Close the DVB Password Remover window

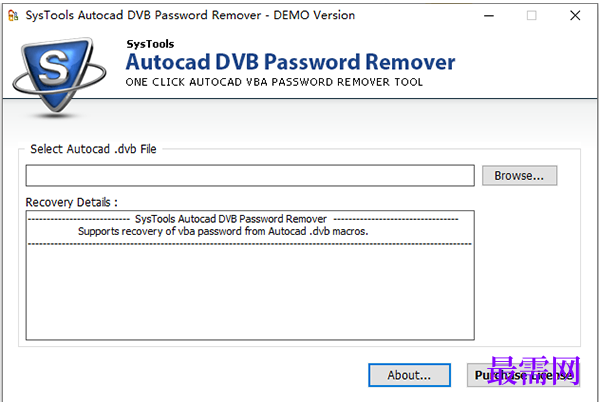pos(575,16)
